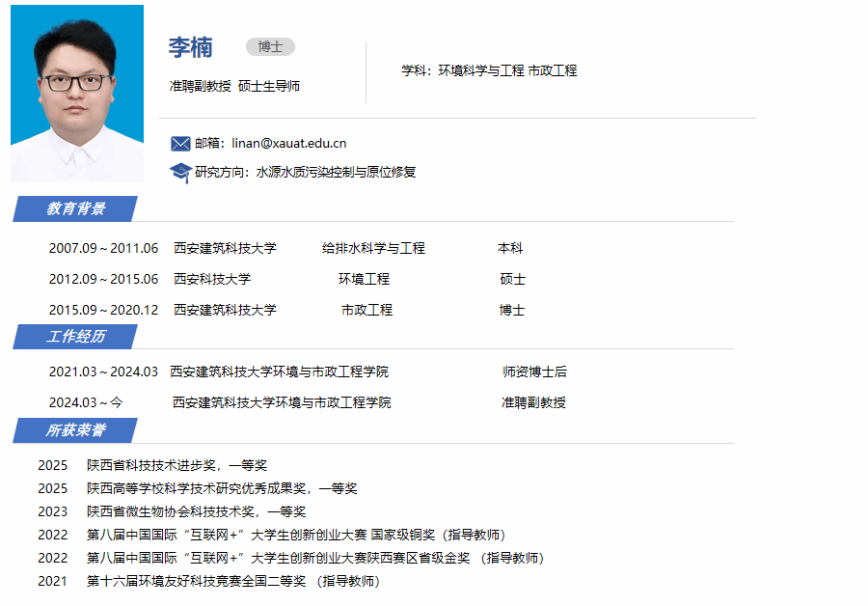Click the name 李楠 heading
868x606 pixels.
pyautogui.click(x=191, y=47)
